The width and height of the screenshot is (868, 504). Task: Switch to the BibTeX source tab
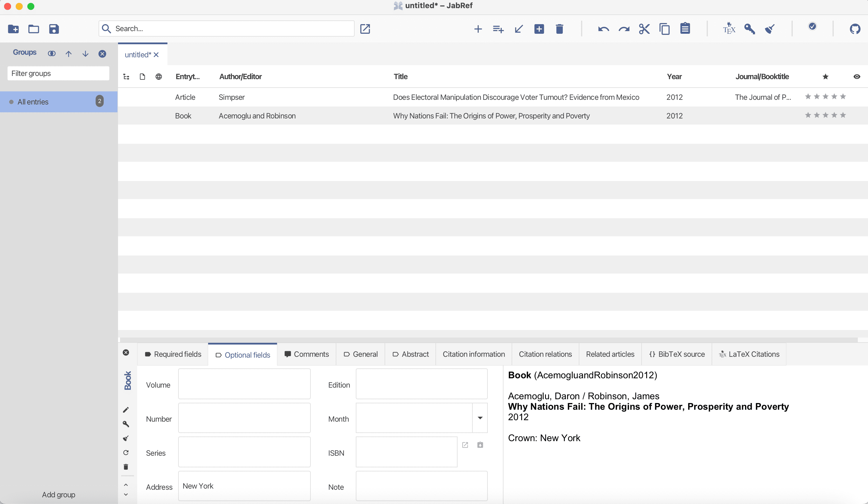[x=677, y=354]
